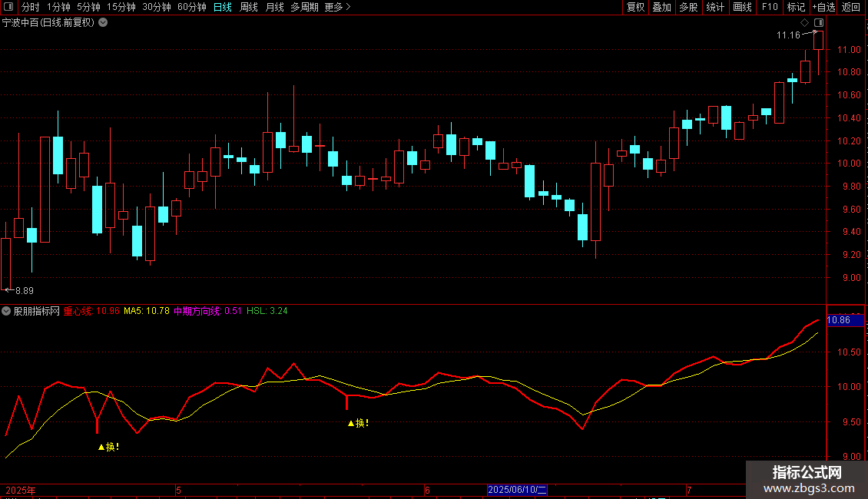Click the 9.50 indicator axis label
Screen dimensions: 868x499
coord(851,422)
